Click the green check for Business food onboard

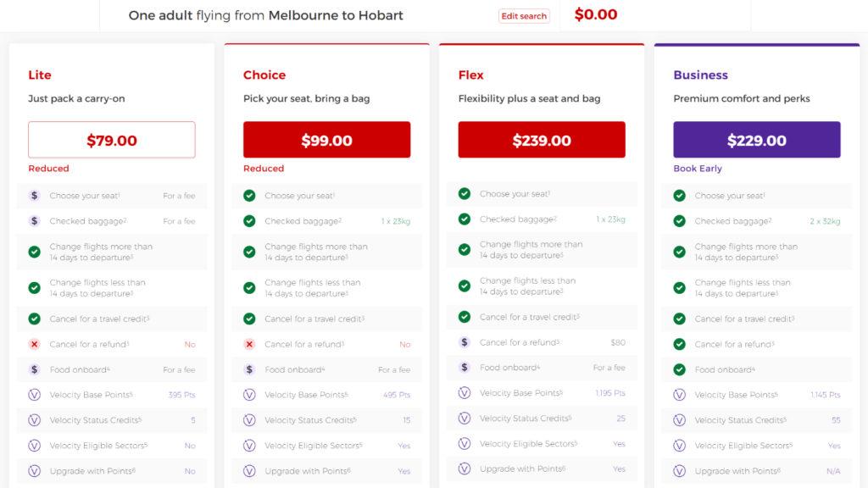680,369
